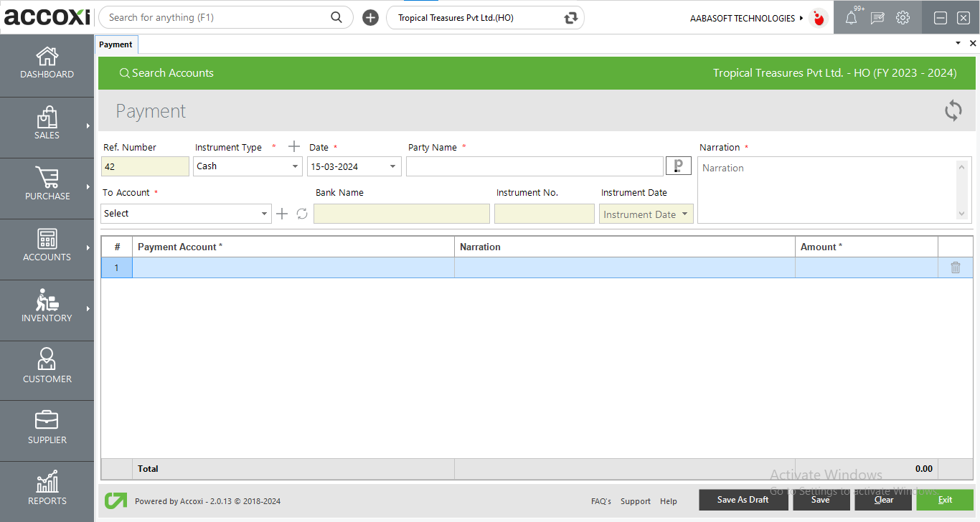Click the search magnifier icon
This screenshot has height=522, width=980.
[336, 16]
